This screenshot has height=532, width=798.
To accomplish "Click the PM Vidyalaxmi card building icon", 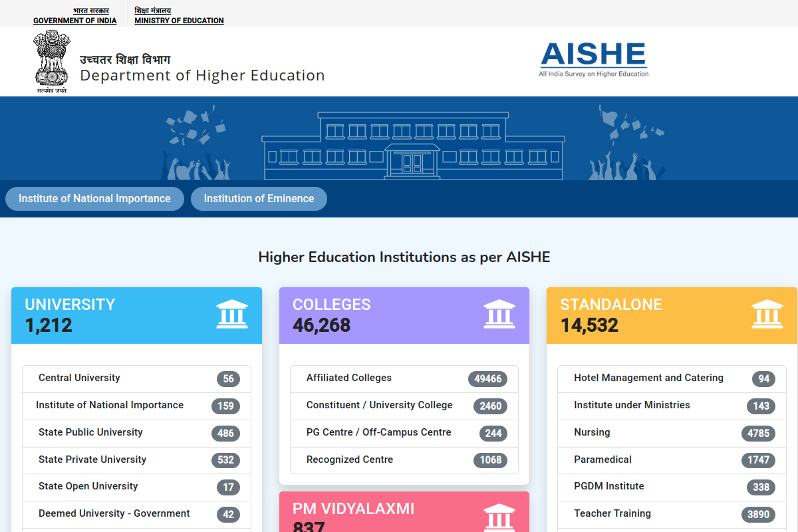I will click(x=499, y=518).
